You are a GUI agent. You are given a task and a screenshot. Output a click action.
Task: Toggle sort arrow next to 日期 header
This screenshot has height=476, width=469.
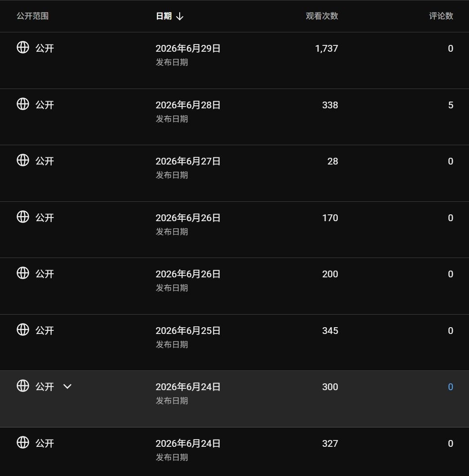click(180, 16)
